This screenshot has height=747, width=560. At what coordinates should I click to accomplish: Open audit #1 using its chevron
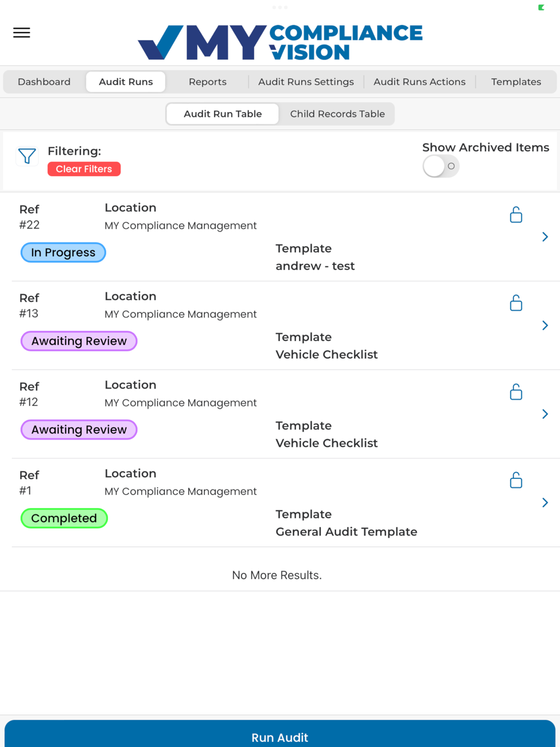[545, 502]
